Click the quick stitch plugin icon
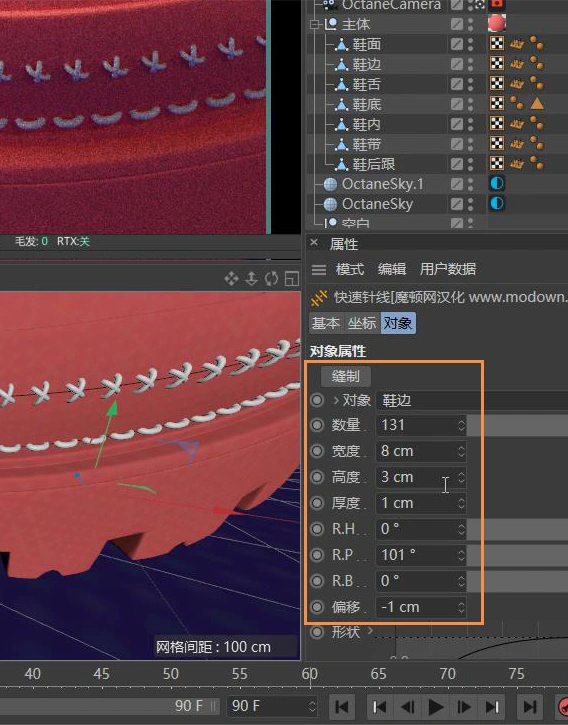 coord(319,298)
